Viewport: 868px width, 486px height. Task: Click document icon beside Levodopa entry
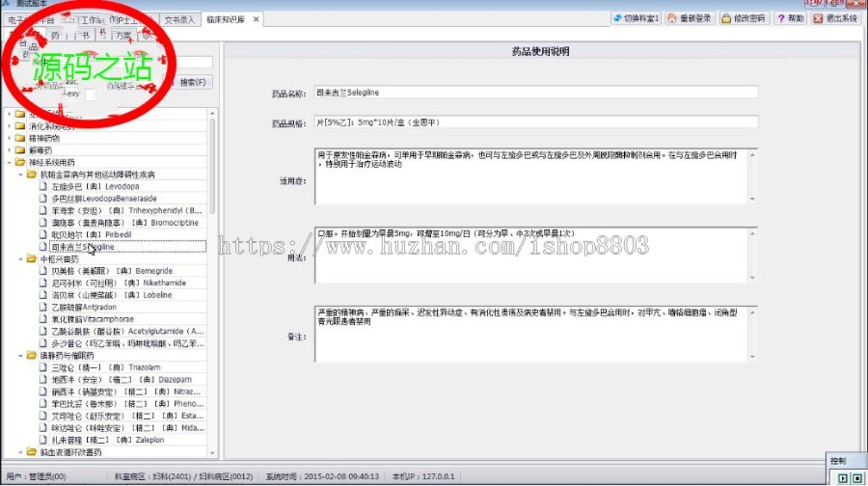point(43,186)
